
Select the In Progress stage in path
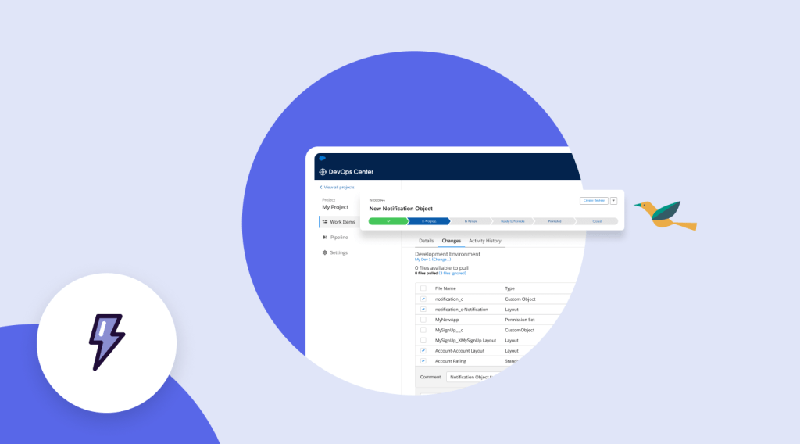point(429,220)
